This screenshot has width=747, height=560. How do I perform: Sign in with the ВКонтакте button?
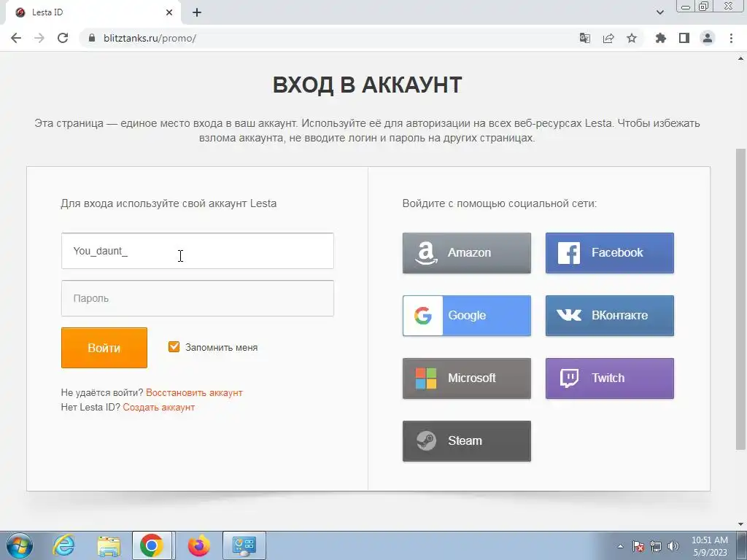point(609,316)
